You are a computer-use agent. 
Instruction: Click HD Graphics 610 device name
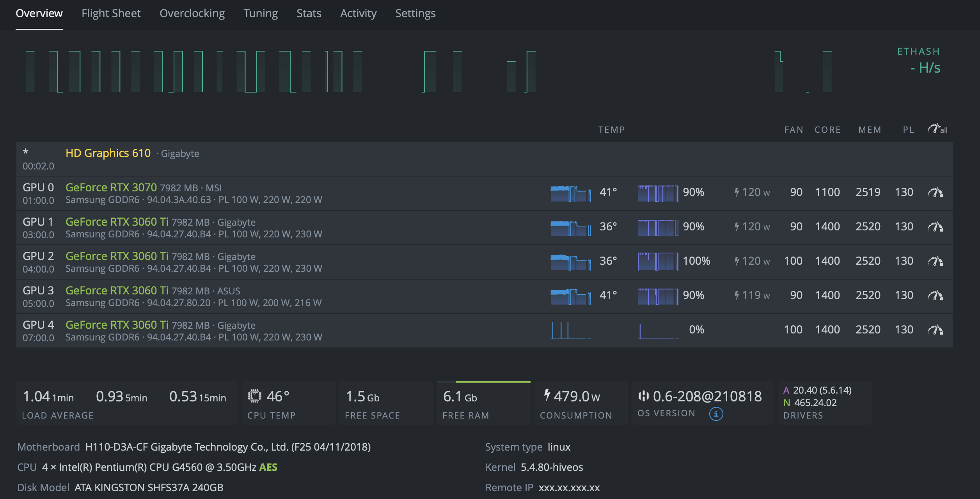108,153
